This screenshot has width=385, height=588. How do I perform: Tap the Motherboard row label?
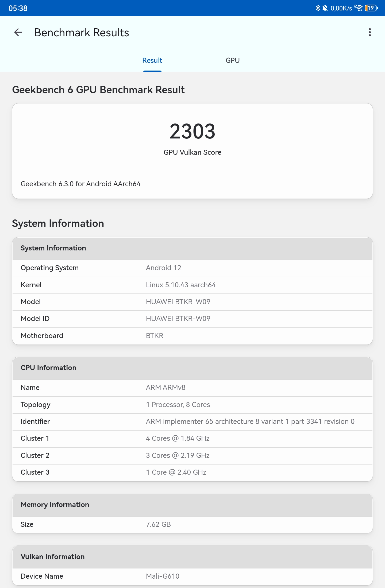point(42,336)
